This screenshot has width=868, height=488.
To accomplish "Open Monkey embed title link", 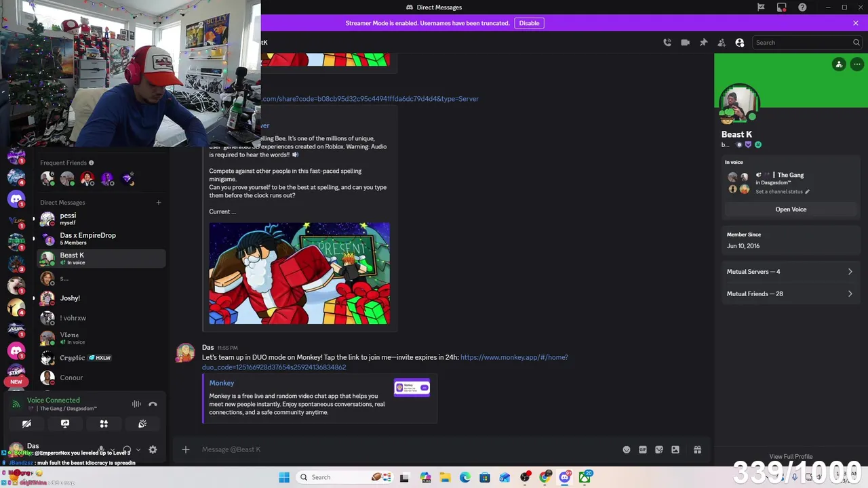I will [x=222, y=383].
